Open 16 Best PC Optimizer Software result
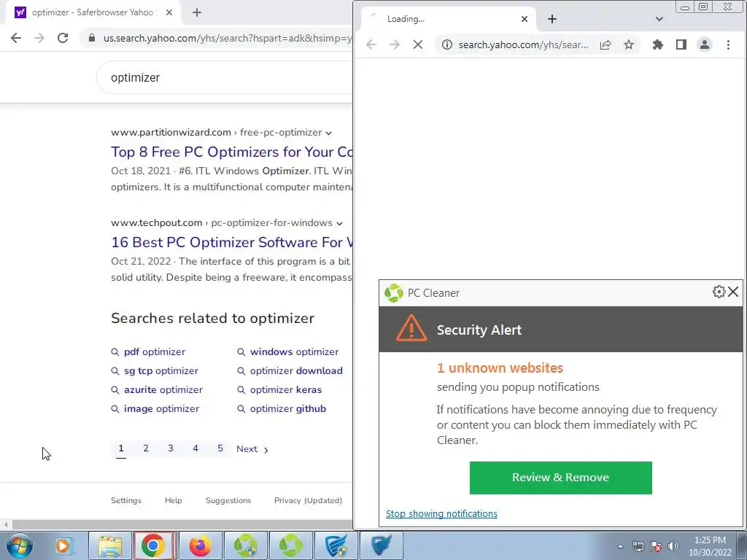This screenshot has height=560, width=747. click(x=231, y=242)
